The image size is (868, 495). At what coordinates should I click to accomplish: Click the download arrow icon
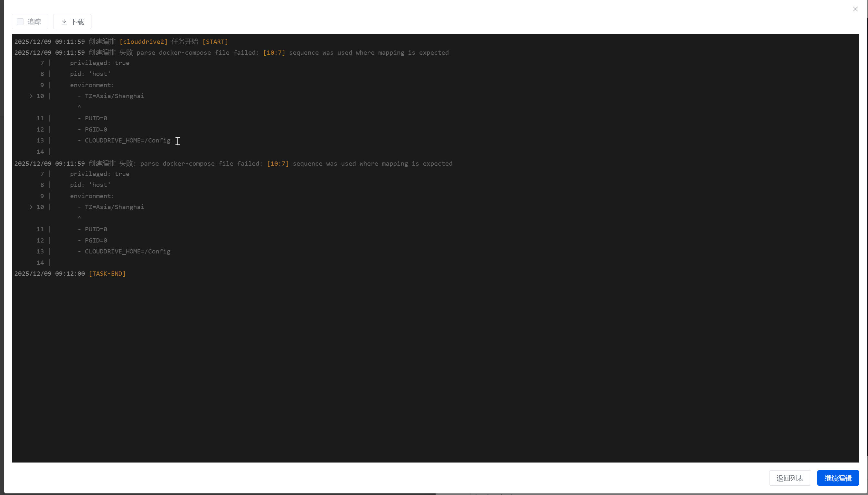pos(64,22)
